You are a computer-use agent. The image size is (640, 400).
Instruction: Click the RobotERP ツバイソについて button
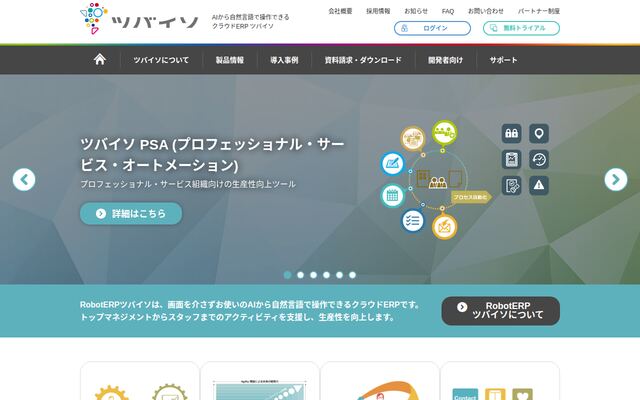(501, 311)
